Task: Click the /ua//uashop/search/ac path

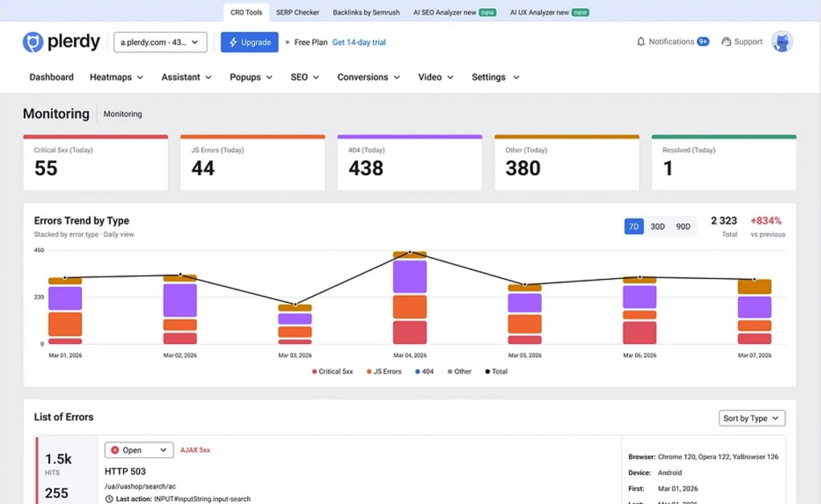Action: click(139, 486)
